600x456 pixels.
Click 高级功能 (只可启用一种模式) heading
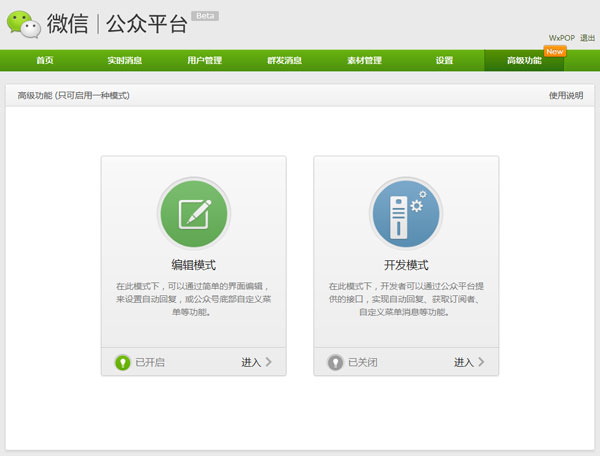tap(73, 96)
